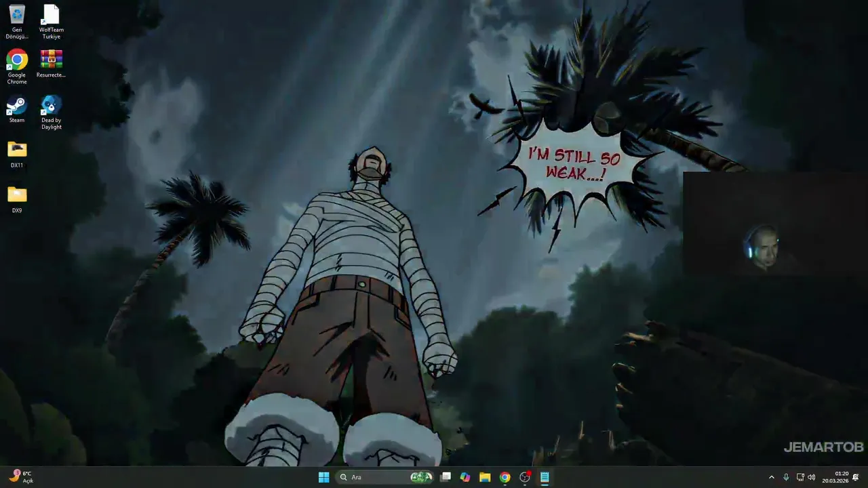
Task: Select the DX9 folder on desktop
Action: [17, 199]
